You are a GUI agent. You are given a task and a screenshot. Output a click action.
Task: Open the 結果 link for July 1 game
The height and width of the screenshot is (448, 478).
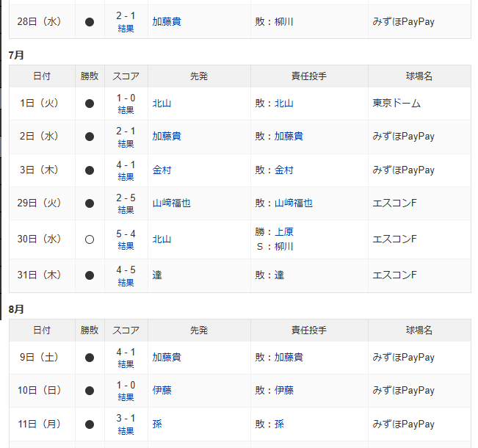[126, 110]
